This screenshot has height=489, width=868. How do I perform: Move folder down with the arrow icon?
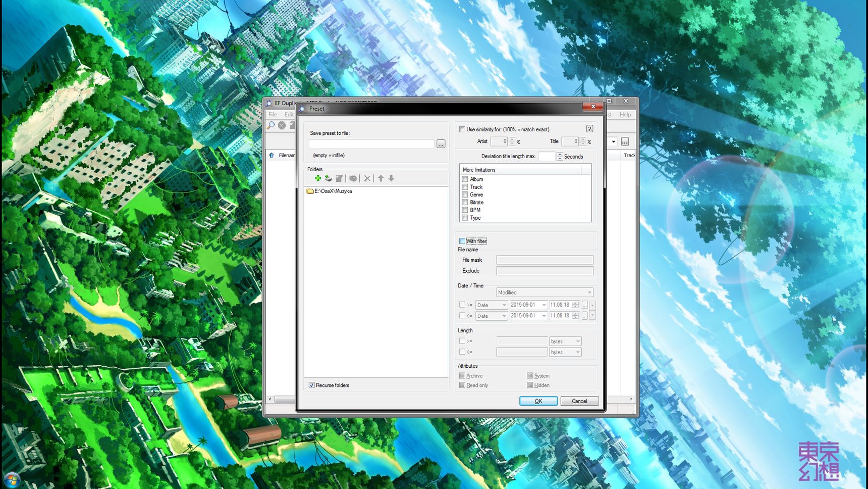pyautogui.click(x=391, y=178)
